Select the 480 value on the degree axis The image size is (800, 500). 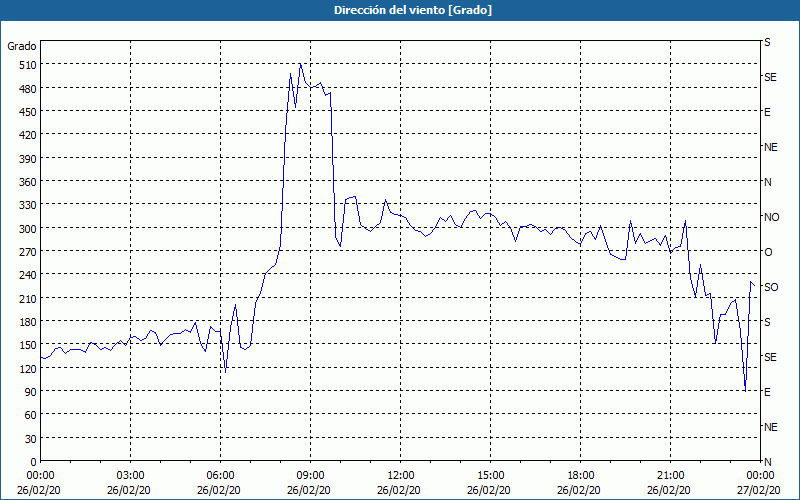pos(28,89)
